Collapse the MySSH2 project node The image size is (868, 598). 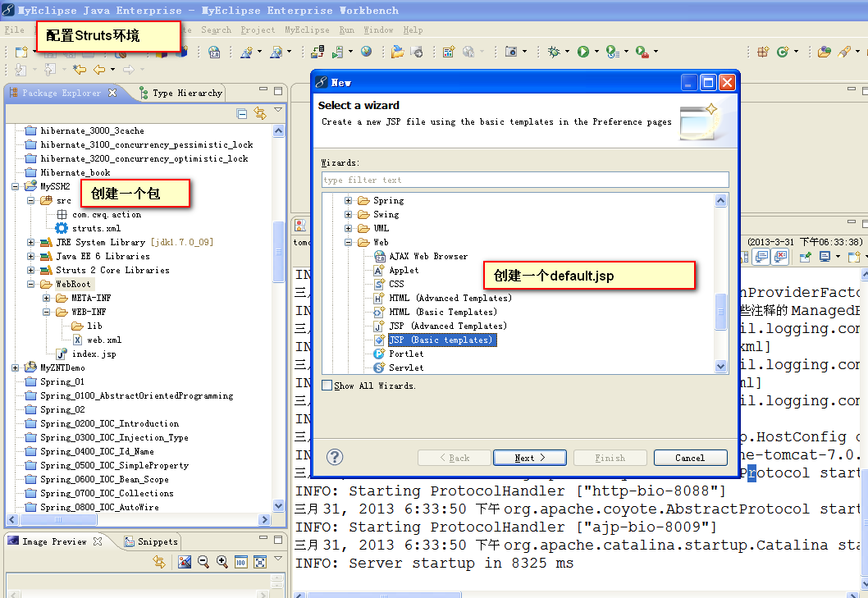tap(16, 186)
